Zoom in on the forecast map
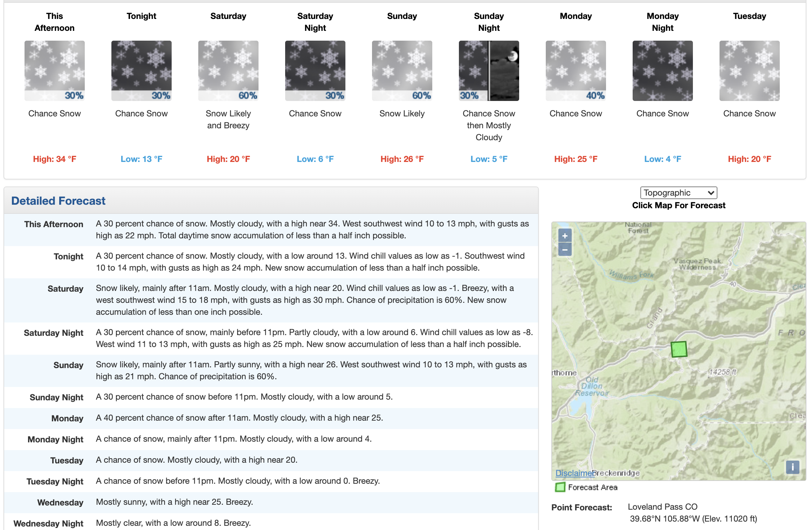812x530 pixels. point(565,236)
